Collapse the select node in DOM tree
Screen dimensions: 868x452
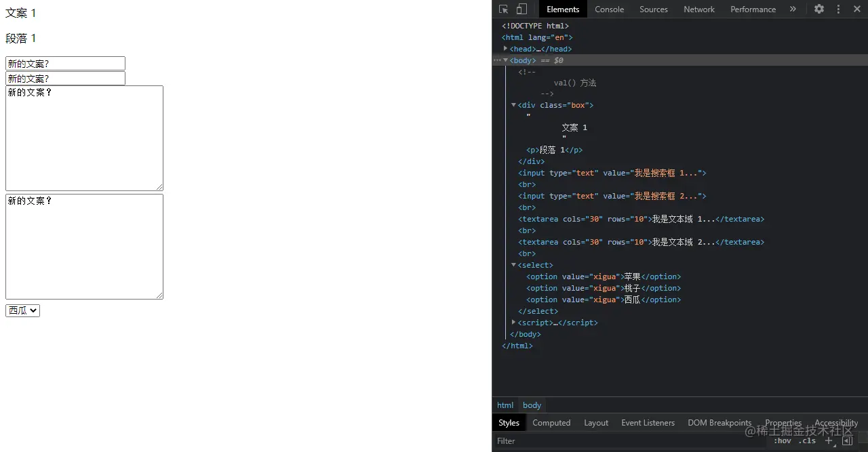point(513,265)
